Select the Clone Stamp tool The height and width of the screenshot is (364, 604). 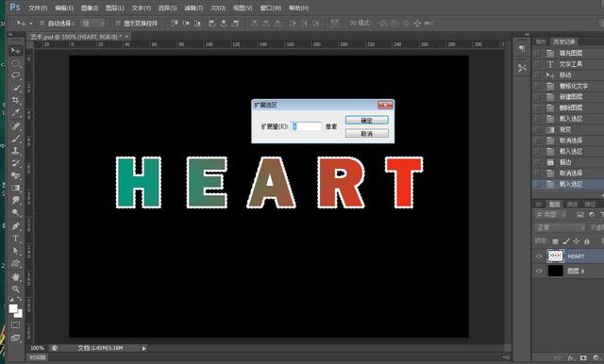[15, 151]
